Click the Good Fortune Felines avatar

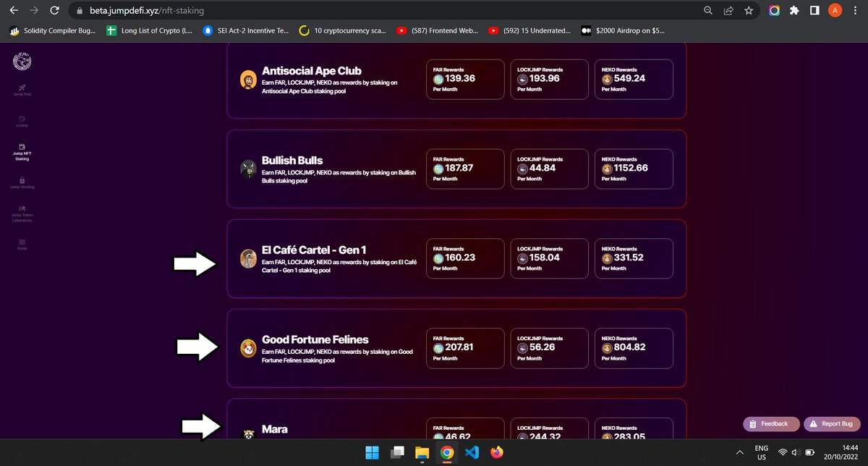[x=248, y=349]
